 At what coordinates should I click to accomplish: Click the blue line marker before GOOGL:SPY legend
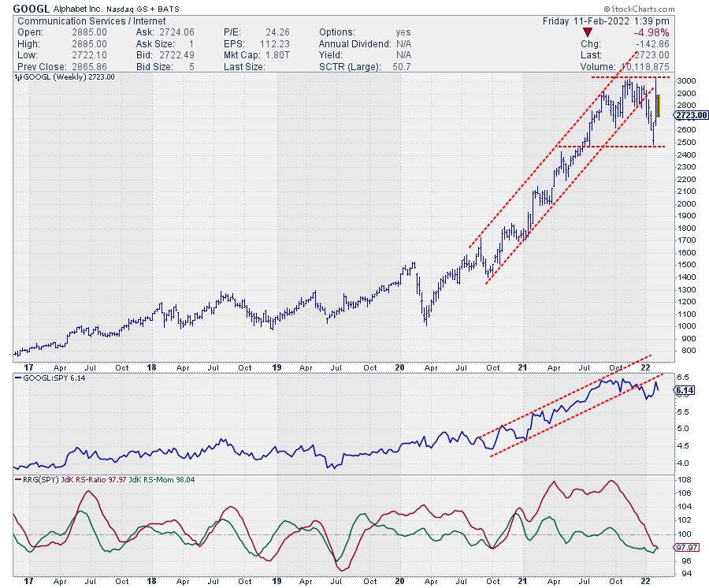pos(19,379)
